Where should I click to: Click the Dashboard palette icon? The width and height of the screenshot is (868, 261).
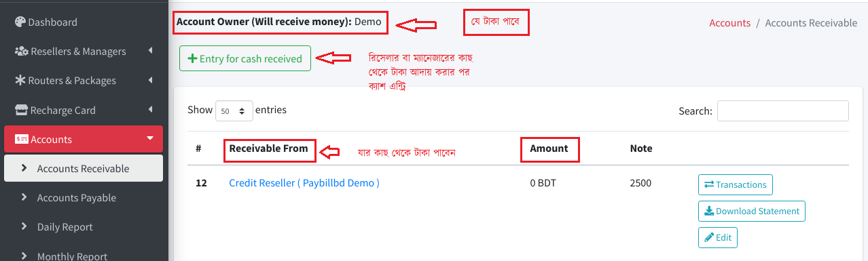tap(20, 22)
